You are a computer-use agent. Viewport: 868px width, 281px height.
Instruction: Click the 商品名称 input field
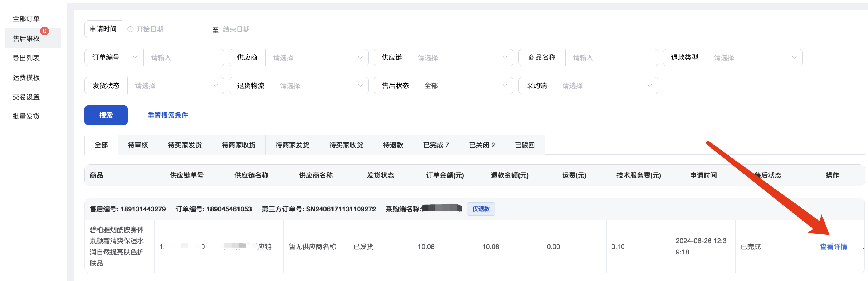pos(611,58)
